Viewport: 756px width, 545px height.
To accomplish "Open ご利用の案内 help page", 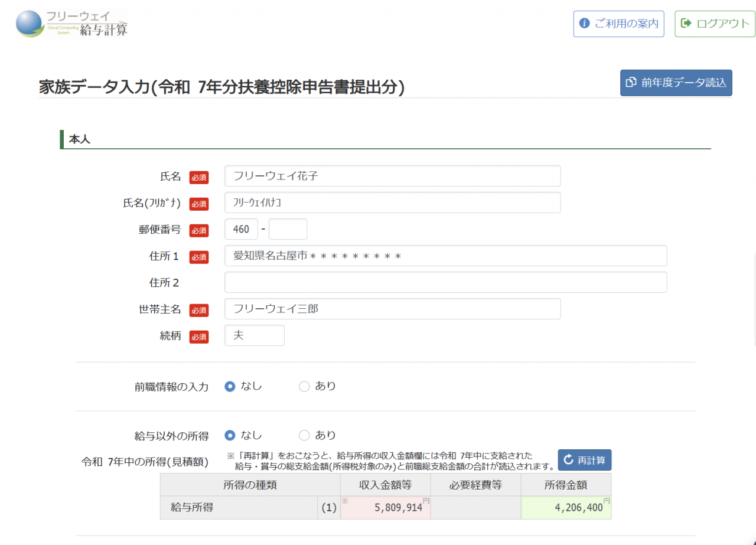I will 618,24.
